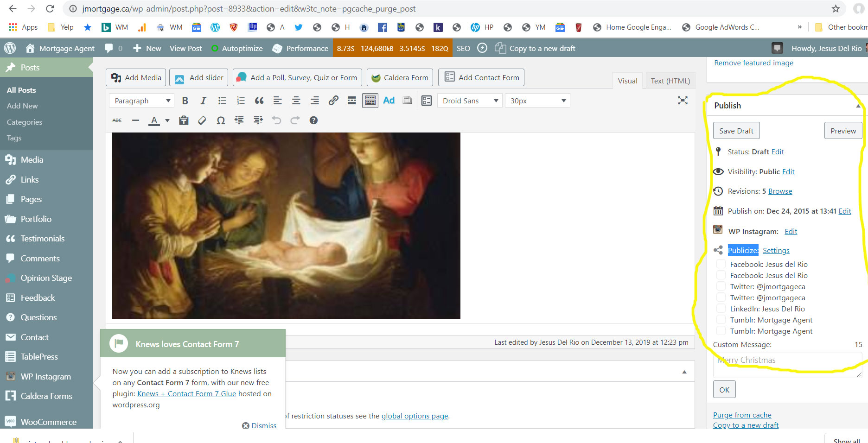Open Categories in Posts submenu
The width and height of the screenshot is (868, 443).
tap(25, 122)
